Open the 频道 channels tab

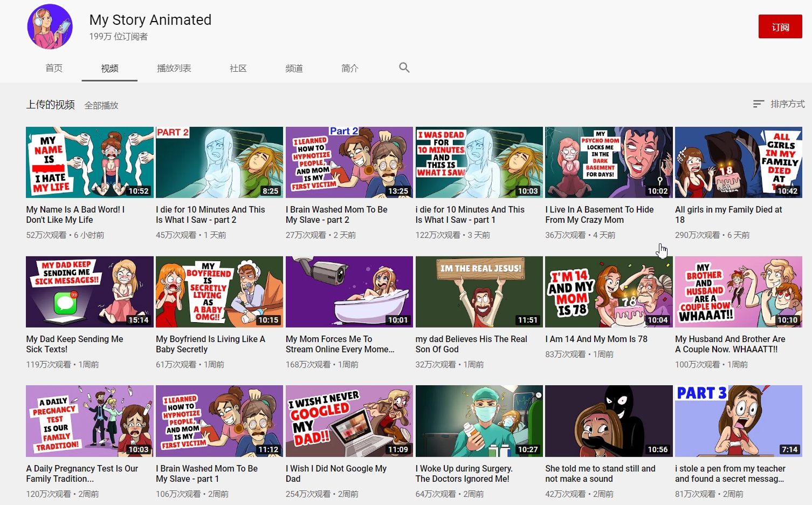pos(294,68)
